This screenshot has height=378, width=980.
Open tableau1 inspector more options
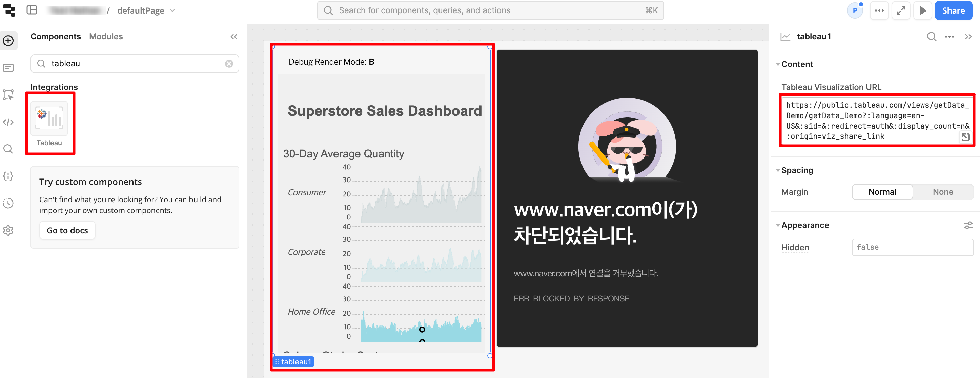click(x=950, y=37)
